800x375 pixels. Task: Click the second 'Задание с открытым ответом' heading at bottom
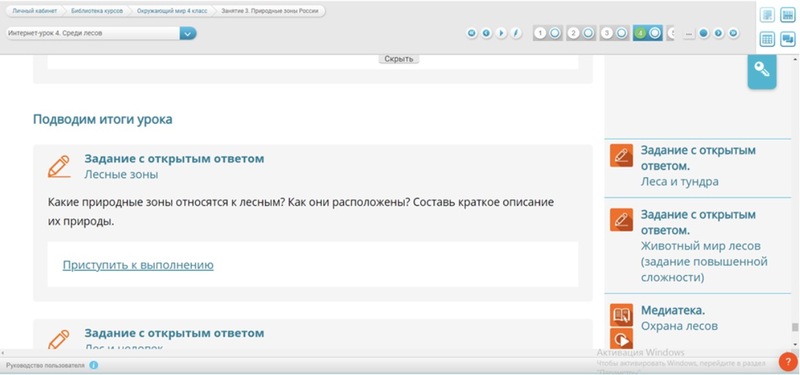tap(174, 333)
